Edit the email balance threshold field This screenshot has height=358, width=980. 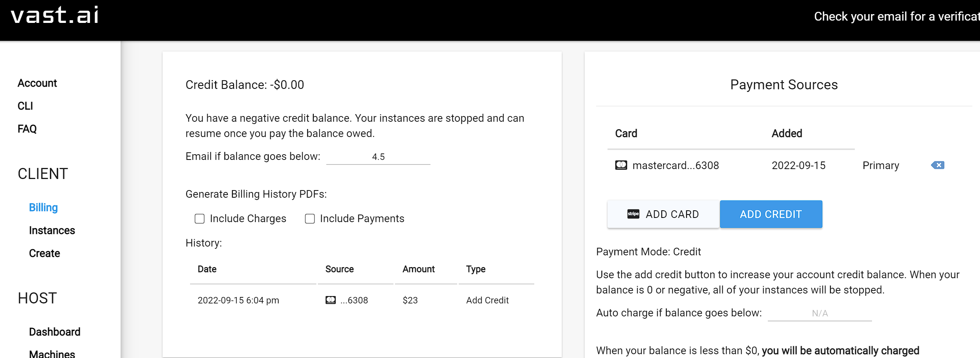point(378,157)
